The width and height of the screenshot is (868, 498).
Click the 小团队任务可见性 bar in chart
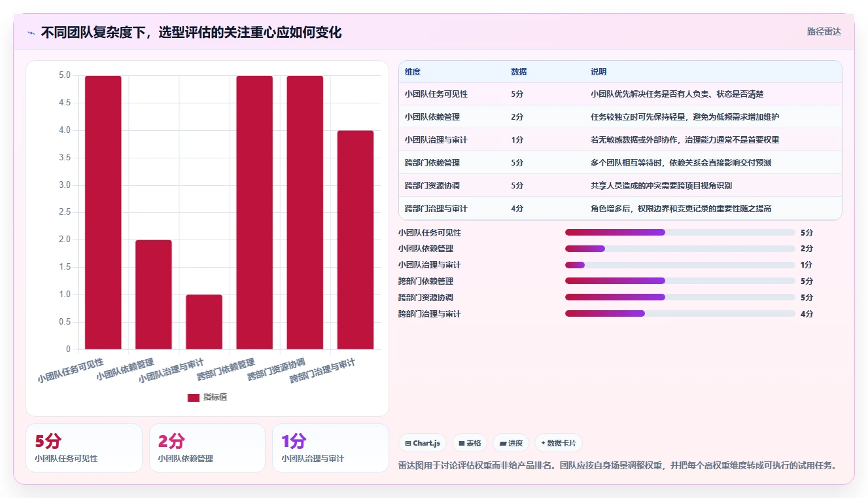[x=103, y=212]
